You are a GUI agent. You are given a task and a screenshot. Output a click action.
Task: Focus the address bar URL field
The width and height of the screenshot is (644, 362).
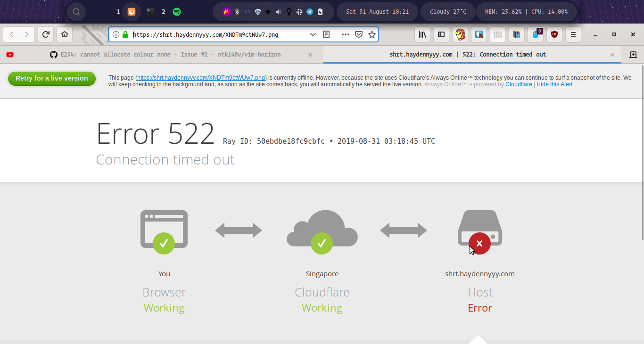click(x=219, y=34)
